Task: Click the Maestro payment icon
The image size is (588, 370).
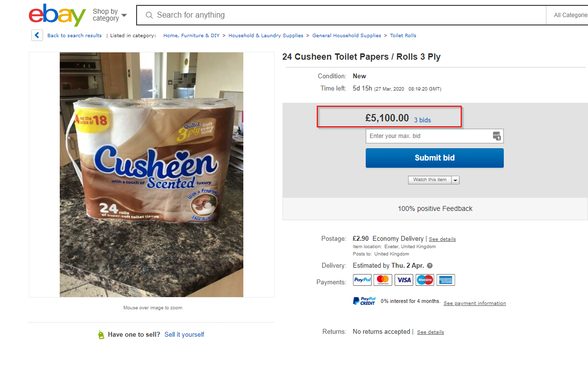Action: click(425, 280)
